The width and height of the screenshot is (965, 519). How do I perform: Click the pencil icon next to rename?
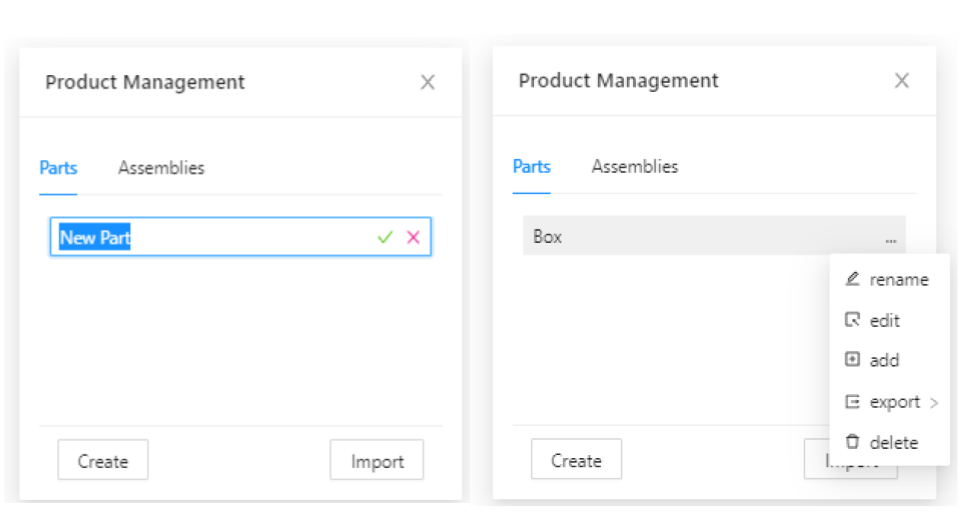point(853,279)
